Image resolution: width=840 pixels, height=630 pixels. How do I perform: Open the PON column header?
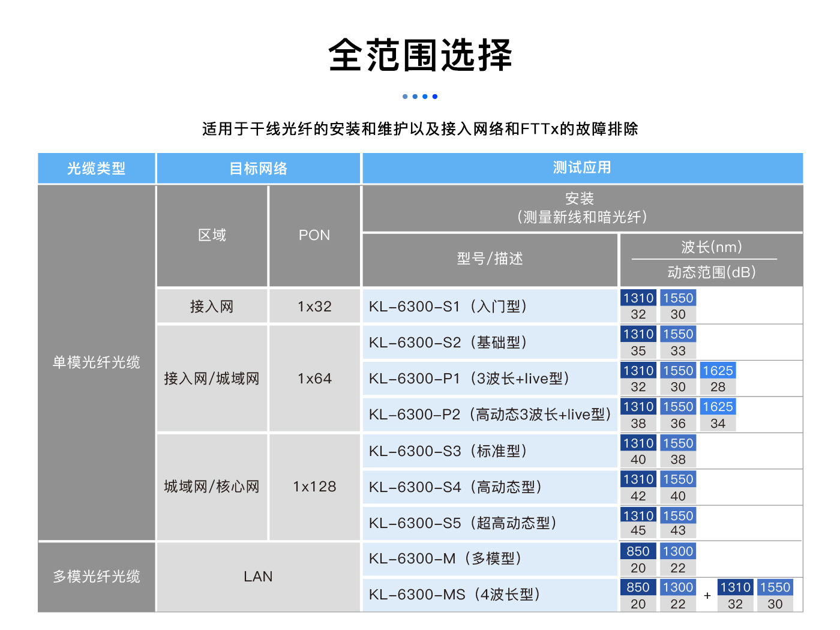(314, 235)
